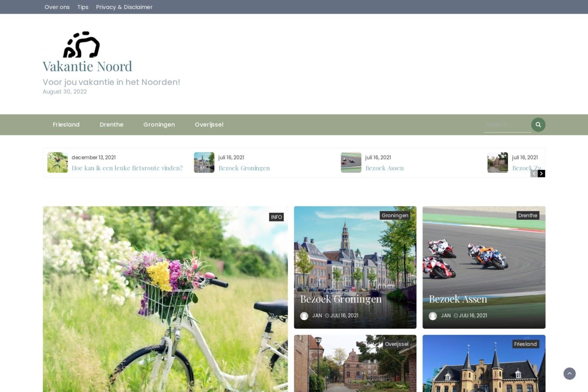Click author avatar on Bezoek Groningen card
Screen dimensions: 588x392
[x=304, y=316]
